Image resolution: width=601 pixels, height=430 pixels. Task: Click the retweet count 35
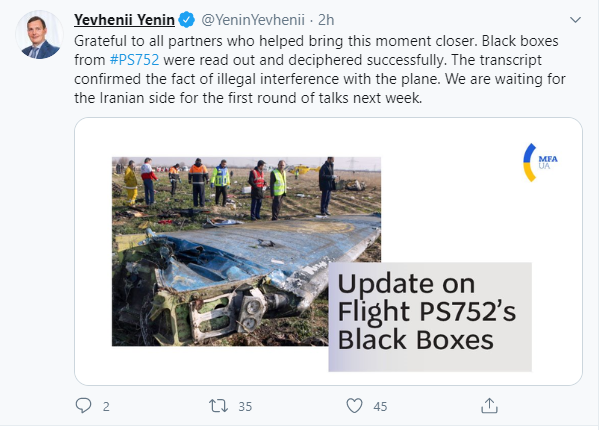coord(244,406)
